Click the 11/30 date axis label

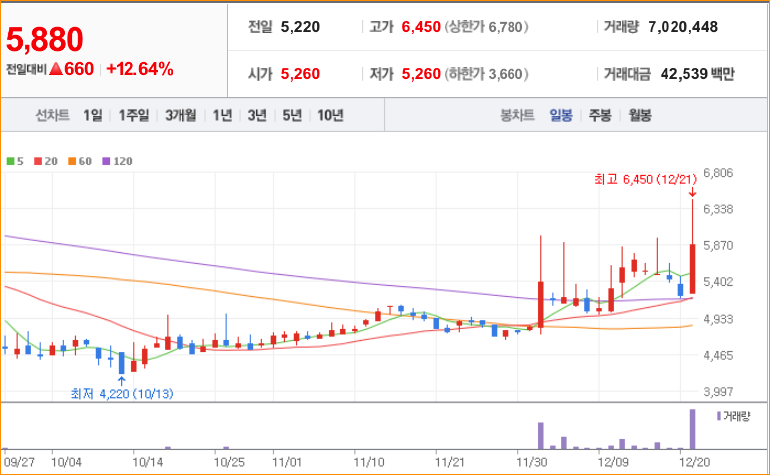[x=532, y=462]
